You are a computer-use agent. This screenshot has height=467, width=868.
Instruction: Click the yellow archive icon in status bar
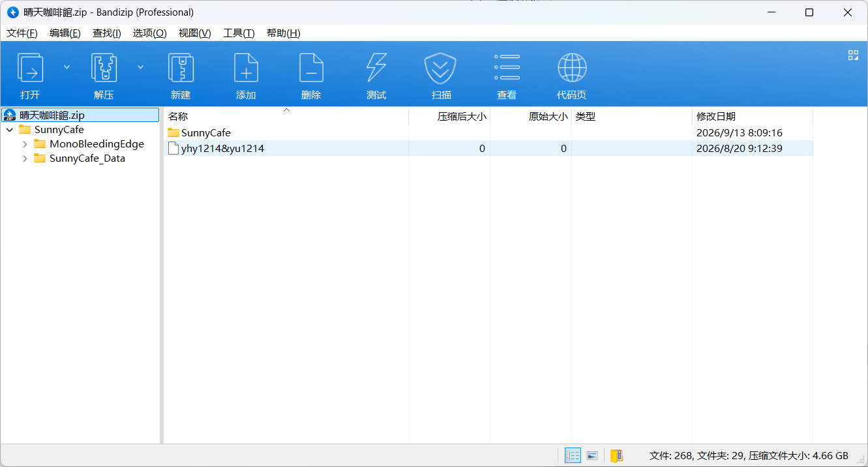[616, 455]
